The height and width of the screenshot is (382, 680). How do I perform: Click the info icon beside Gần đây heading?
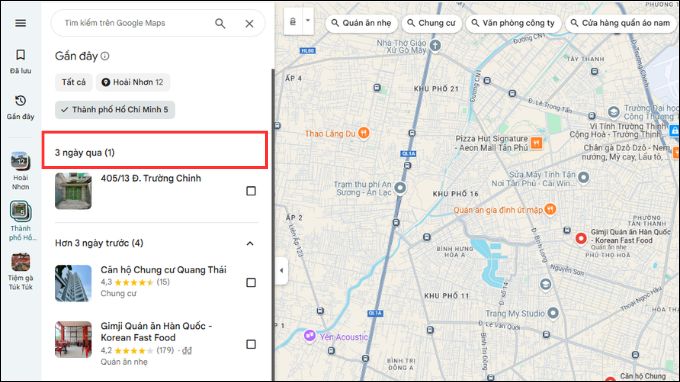(x=105, y=56)
